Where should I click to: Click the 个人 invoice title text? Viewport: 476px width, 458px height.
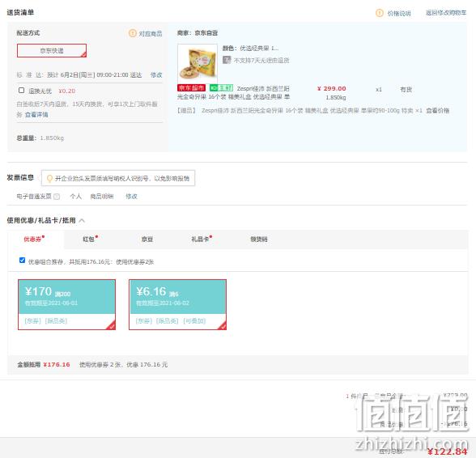tap(75, 197)
